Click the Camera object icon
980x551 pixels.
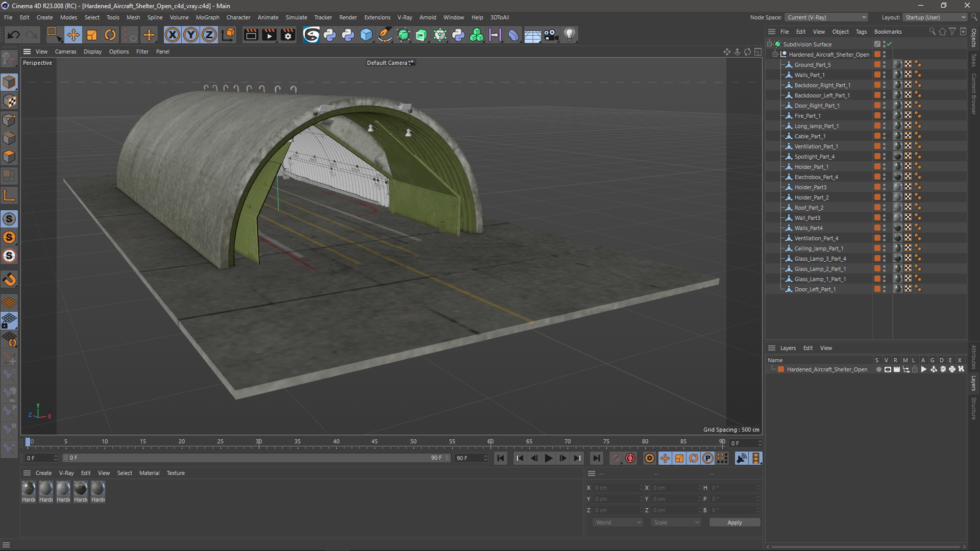tap(551, 35)
